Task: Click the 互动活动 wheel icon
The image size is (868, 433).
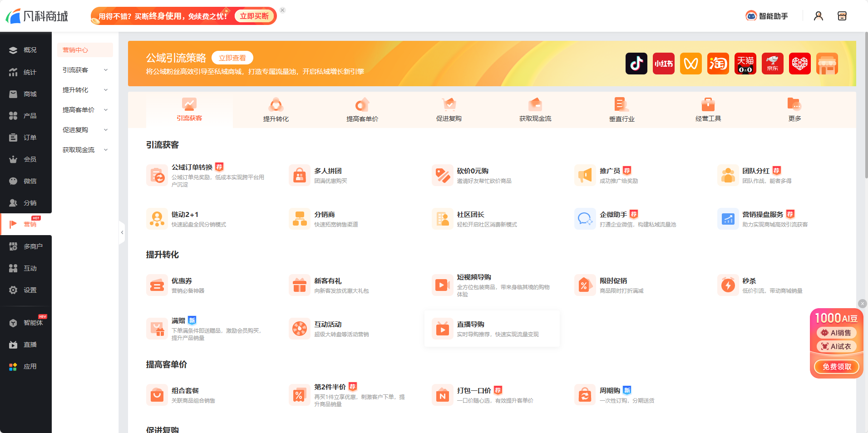Action: tap(300, 329)
